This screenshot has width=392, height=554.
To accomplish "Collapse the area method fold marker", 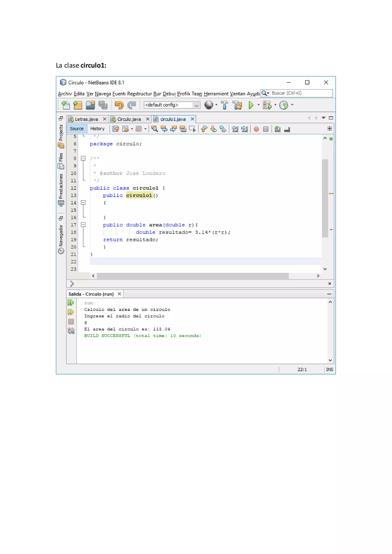I will 83,225.
